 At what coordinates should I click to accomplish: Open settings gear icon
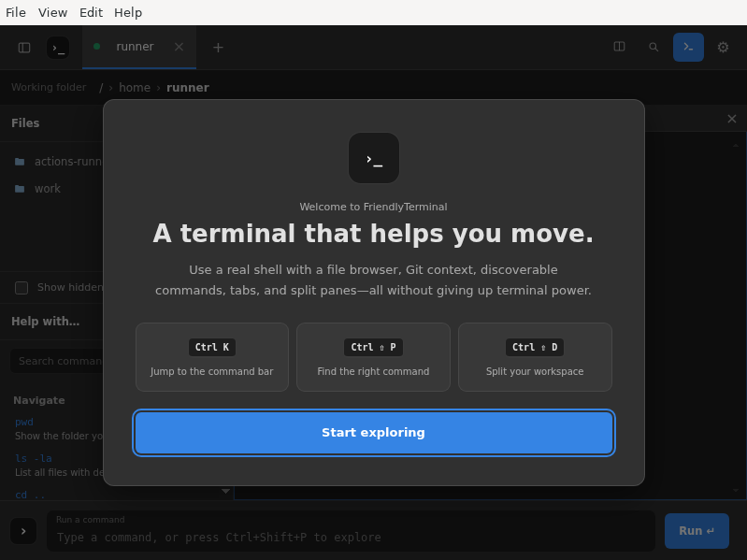[724, 47]
